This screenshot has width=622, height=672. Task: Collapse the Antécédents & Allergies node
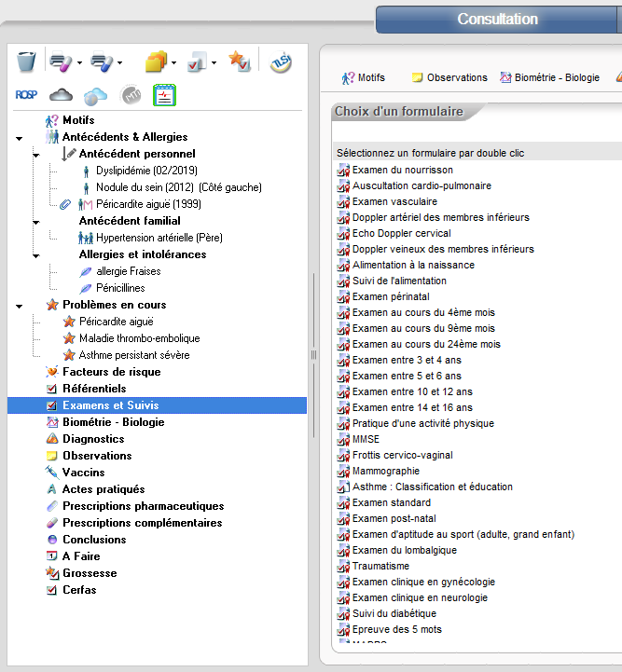click(x=20, y=138)
